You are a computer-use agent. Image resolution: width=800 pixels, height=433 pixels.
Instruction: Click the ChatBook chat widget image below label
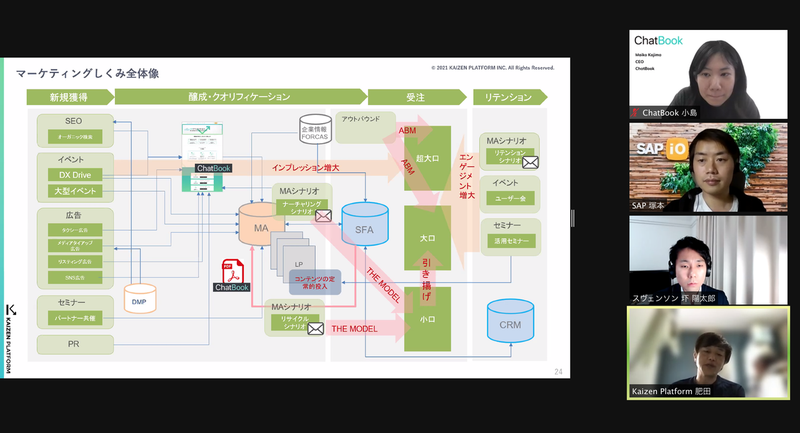click(x=203, y=182)
